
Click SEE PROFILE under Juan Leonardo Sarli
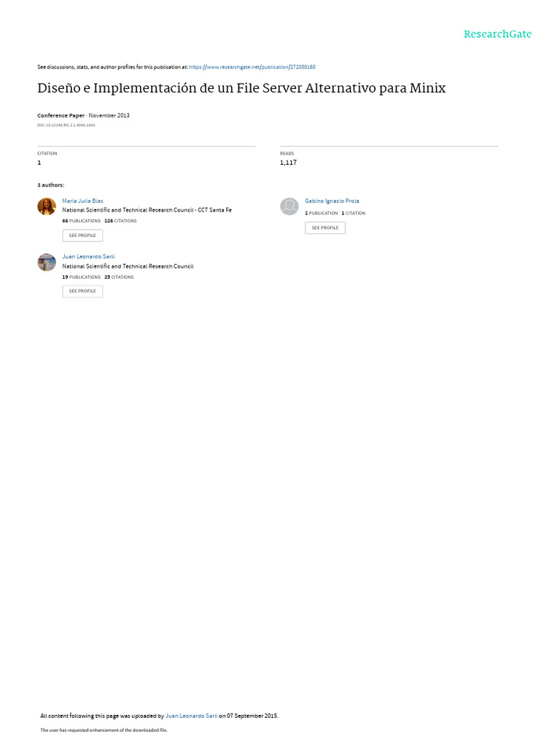coord(82,291)
